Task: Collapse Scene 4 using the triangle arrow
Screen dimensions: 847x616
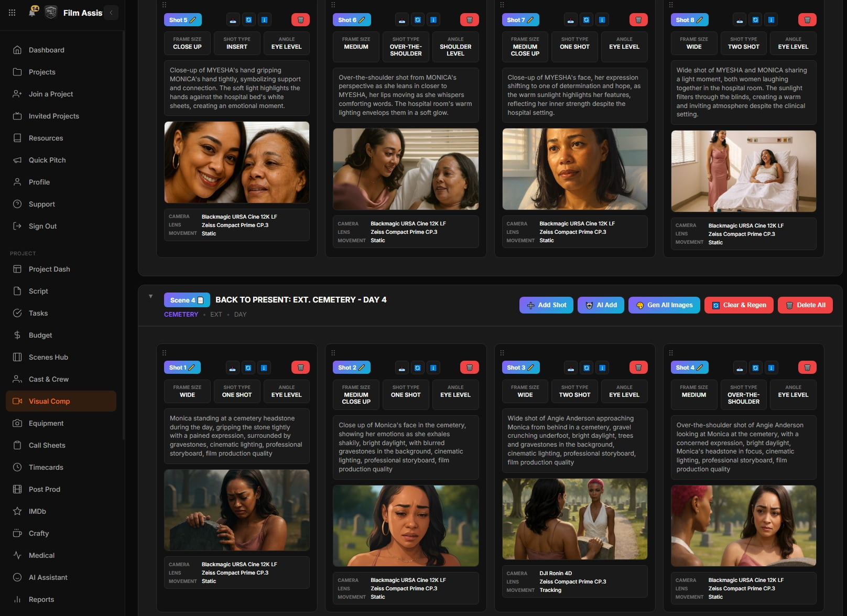Action: coord(151,297)
